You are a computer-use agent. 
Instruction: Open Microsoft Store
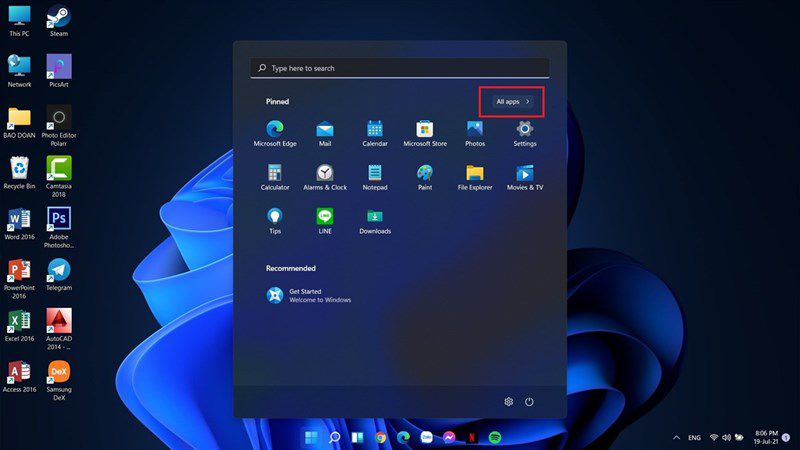(x=424, y=134)
